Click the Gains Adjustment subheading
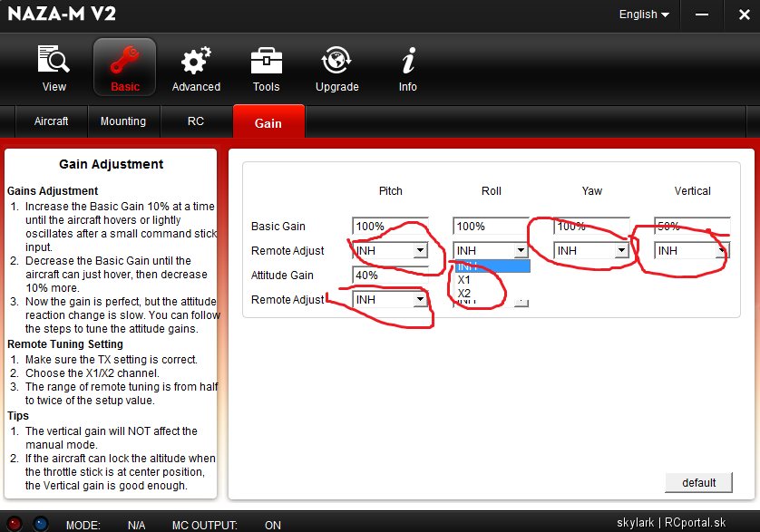760x532 pixels. coord(53,191)
